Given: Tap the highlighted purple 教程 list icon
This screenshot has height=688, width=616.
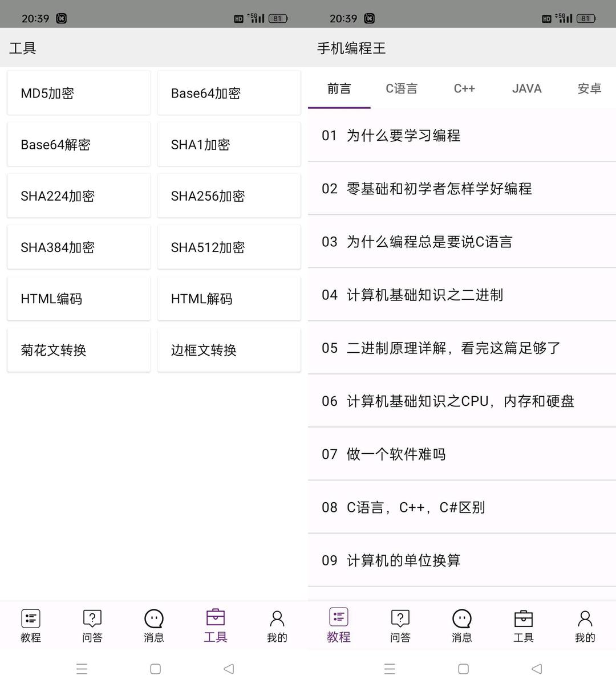Looking at the screenshot, I should [x=338, y=618].
